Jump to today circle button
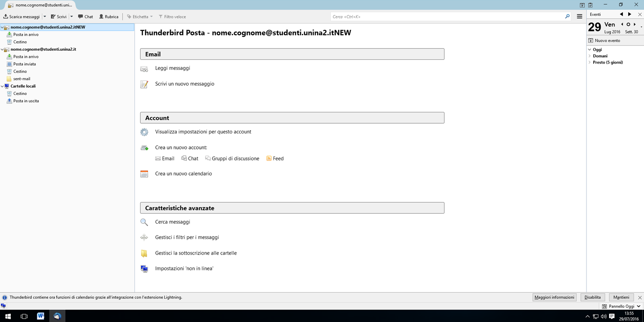This screenshot has height=322, width=644. pos(628,24)
